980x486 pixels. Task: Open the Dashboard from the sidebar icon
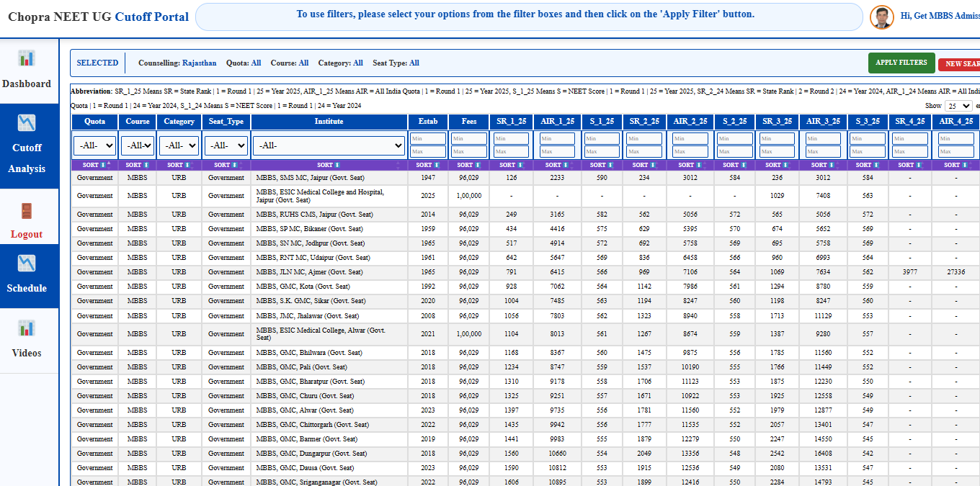pos(27,58)
